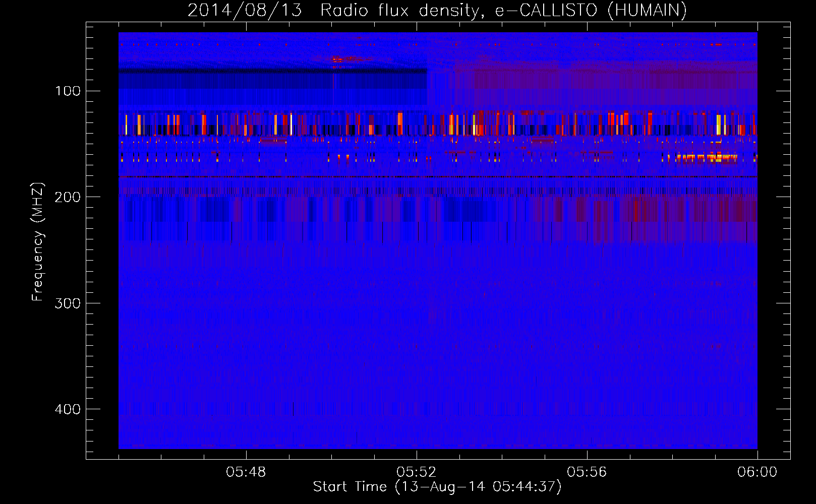This screenshot has width=816, height=504.
Task: Click the plot title 'Radio flux density, e-CALLISTO (HUMAIN)'
Action: tap(503, 10)
